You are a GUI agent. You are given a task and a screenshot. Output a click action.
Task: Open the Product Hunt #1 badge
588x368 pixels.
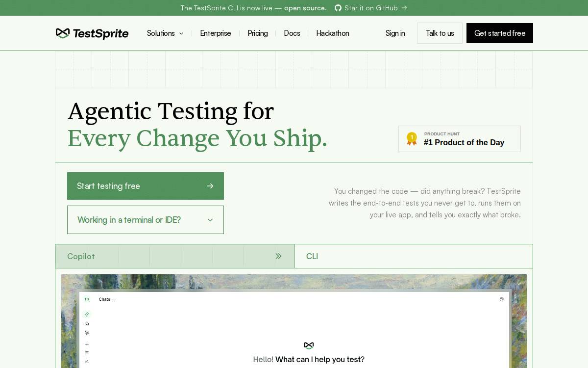point(460,139)
